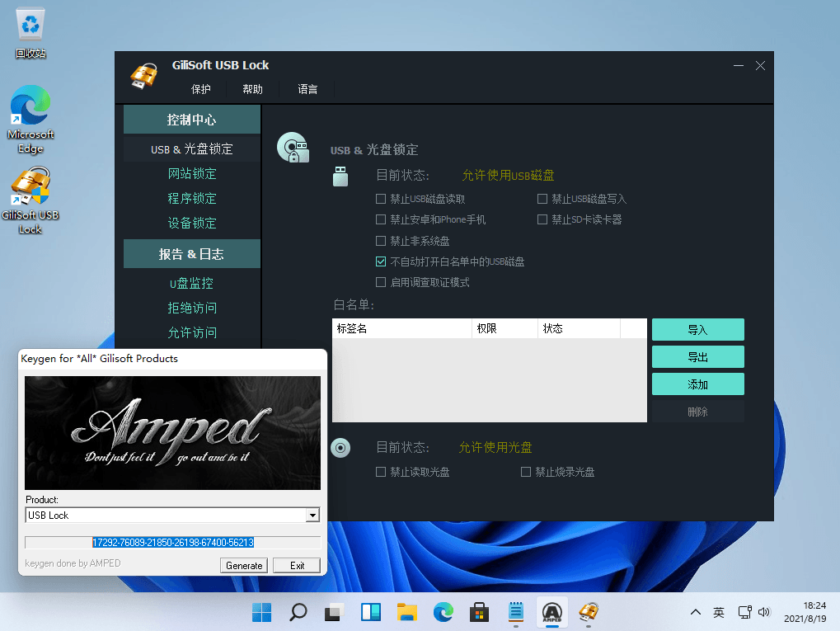Launch Edge from the taskbar

click(x=443, y=612)
